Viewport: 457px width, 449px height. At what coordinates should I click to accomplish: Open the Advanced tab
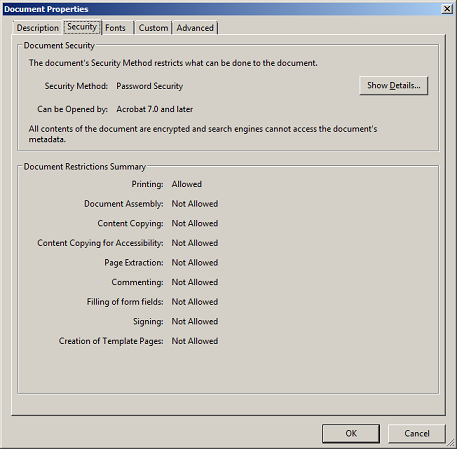point(195,28)
